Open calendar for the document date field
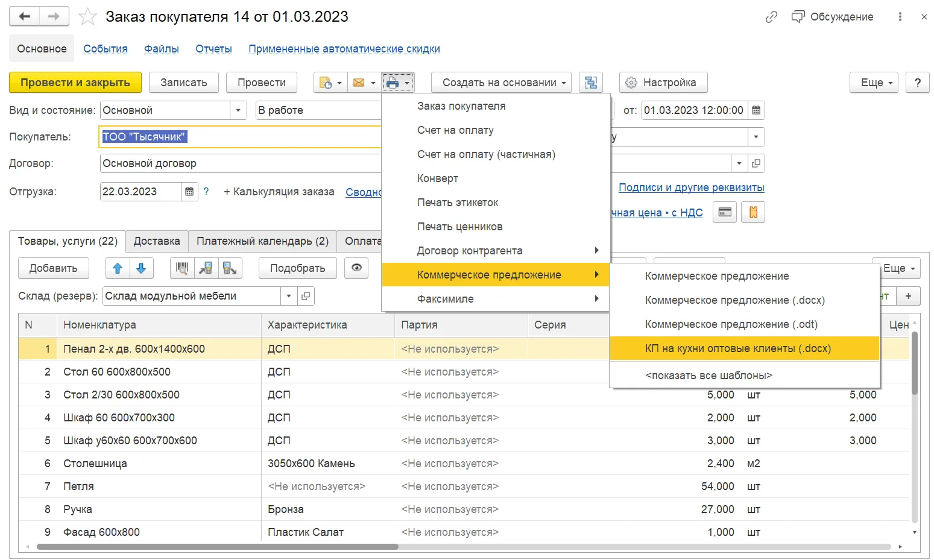Screen dimensions: 934x560 (756, 110)
